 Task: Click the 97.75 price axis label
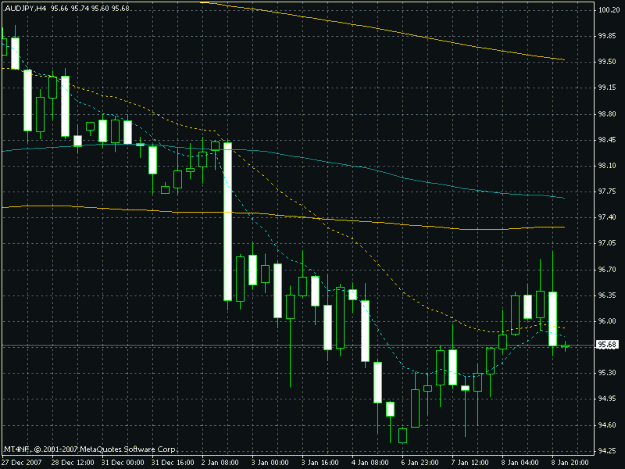point(606,192)
